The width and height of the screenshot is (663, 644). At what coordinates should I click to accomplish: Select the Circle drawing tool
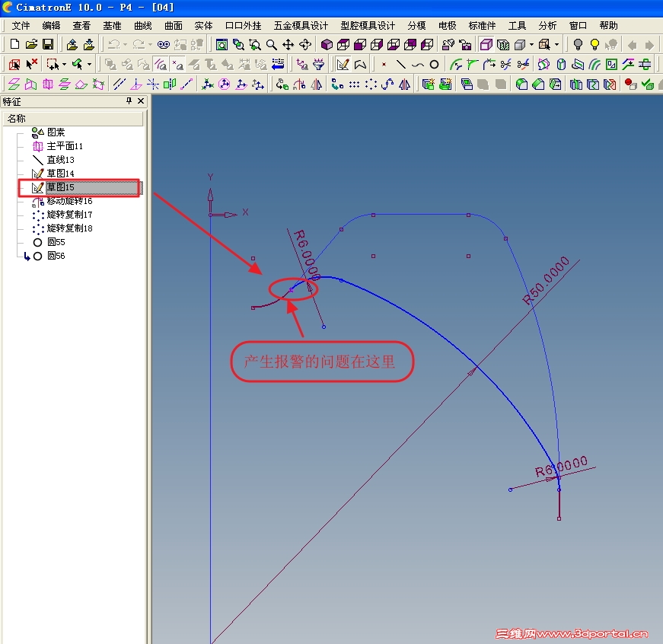click(434, 64)
